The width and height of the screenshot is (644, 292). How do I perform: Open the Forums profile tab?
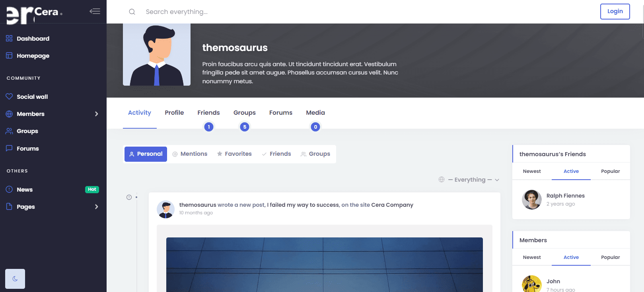click(281, 113)
